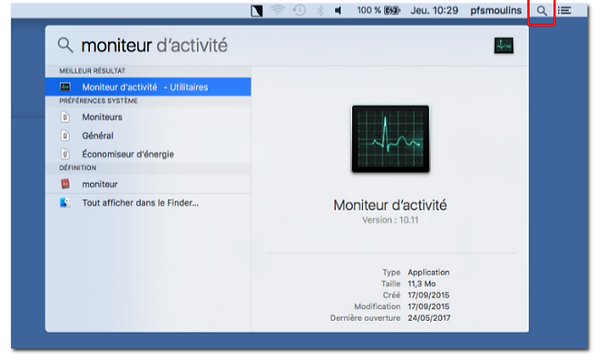The width and height of the screenshot is (600, 360).
Task: Click Activity Monitor icon in top result row
Action: click(x=65, y=87)
